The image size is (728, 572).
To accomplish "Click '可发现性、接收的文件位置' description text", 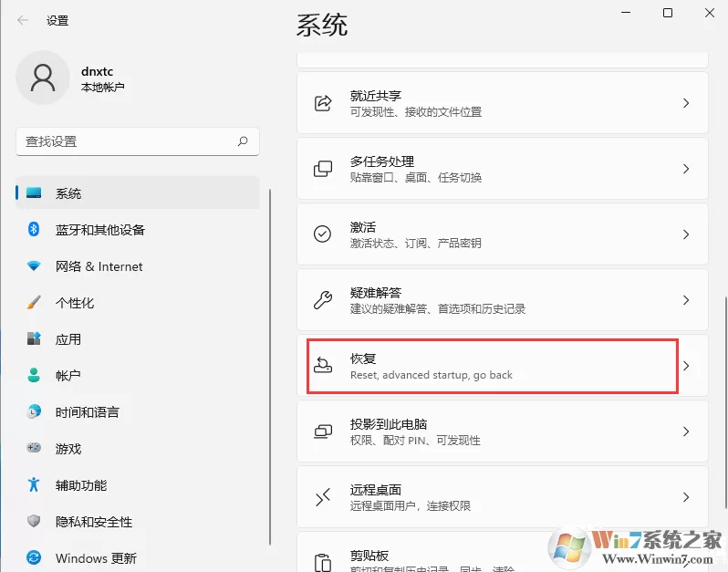I will (x=416, y=112).
